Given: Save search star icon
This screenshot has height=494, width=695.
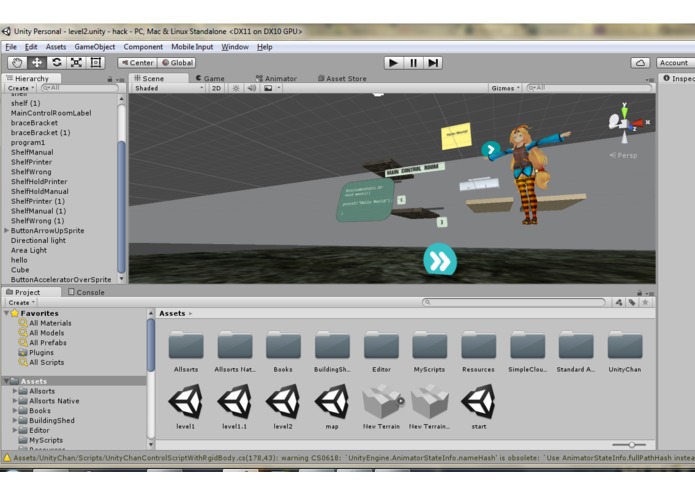Looking at the screenshot, I should [645, 303].
